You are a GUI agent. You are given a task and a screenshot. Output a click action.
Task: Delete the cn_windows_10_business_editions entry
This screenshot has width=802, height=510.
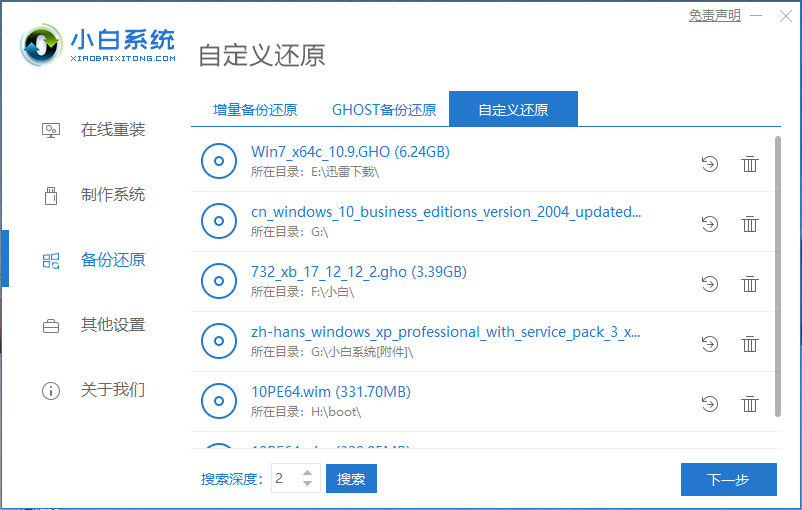[749, 224]
